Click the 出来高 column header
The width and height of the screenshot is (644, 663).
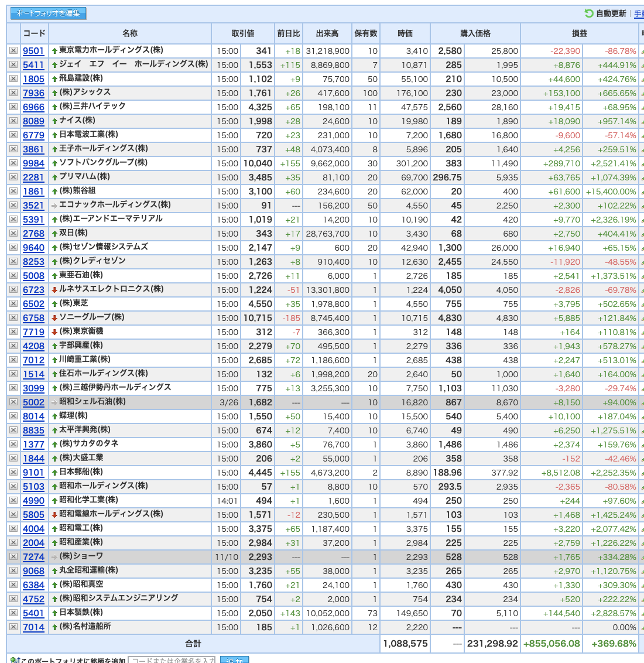[327, 33]
